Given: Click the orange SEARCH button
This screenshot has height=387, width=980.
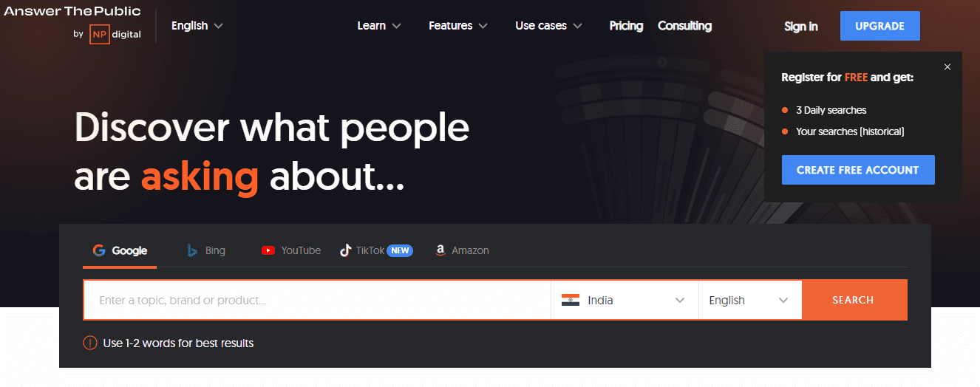Looking at the screenshot, I should [854, 300].
